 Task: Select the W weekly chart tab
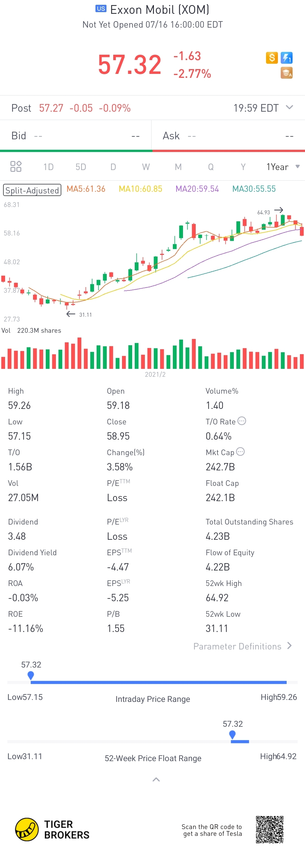146,167
